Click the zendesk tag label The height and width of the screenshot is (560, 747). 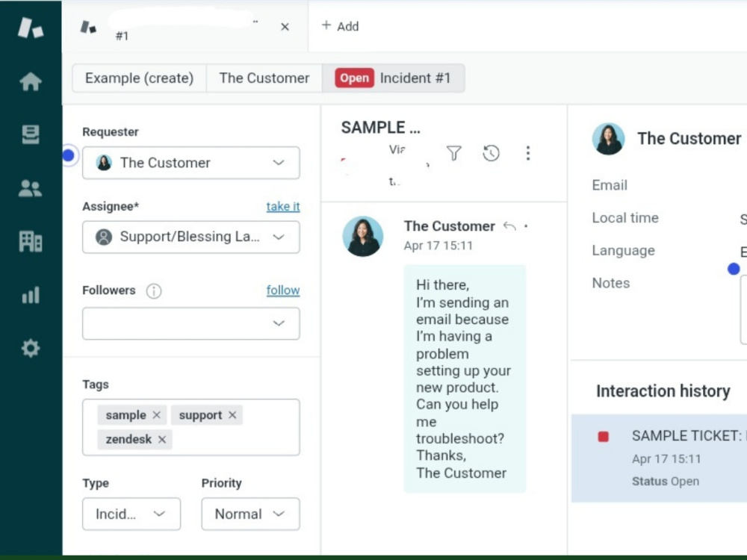[128, 439]
